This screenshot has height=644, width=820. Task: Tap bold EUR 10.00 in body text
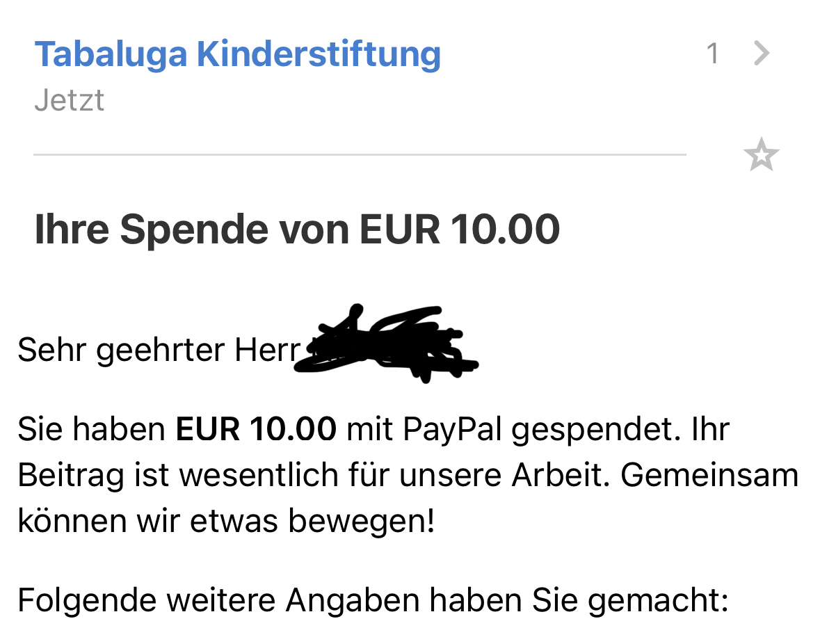[x=256, y=429]
